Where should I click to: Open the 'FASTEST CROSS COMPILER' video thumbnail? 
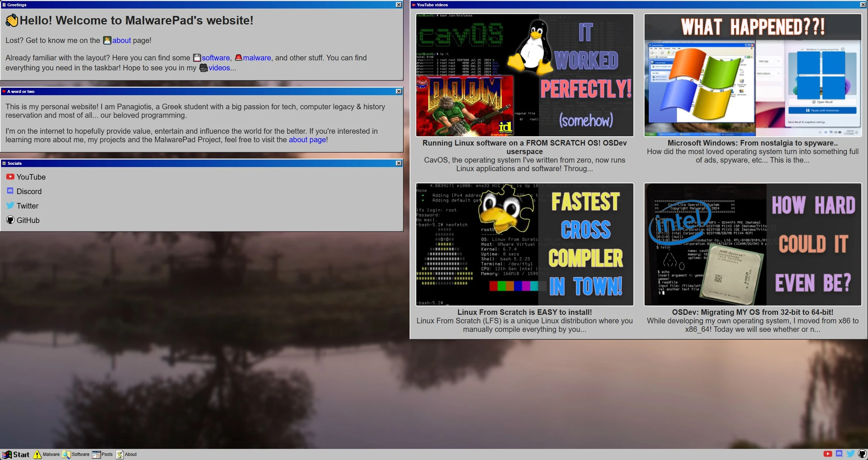tap(525, 244)
